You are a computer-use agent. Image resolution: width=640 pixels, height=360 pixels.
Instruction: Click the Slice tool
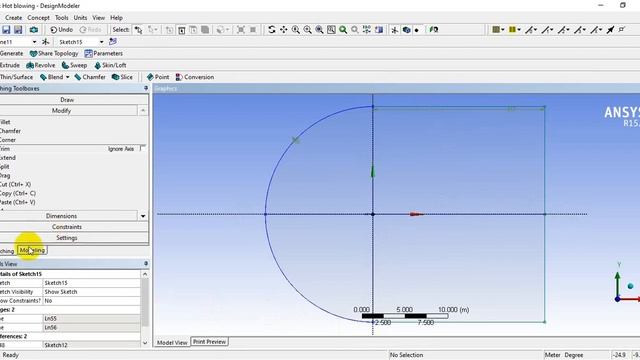(122, 77)
